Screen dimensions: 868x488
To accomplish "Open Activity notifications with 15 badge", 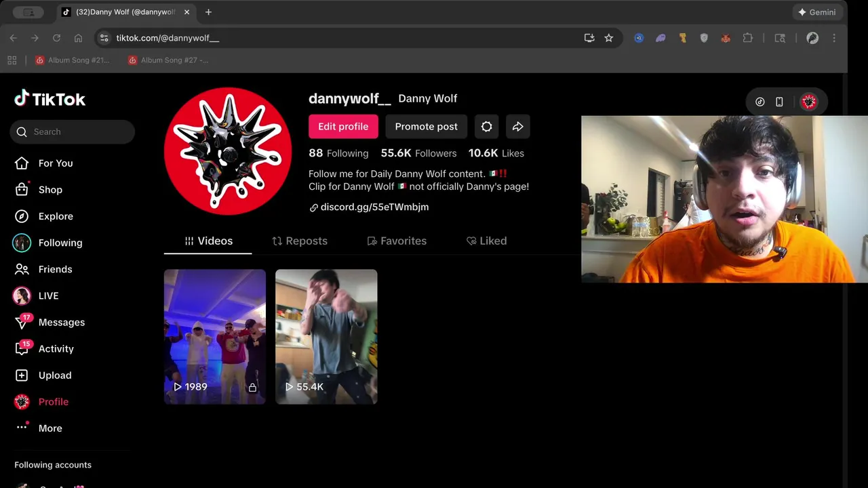I will 44,348.
